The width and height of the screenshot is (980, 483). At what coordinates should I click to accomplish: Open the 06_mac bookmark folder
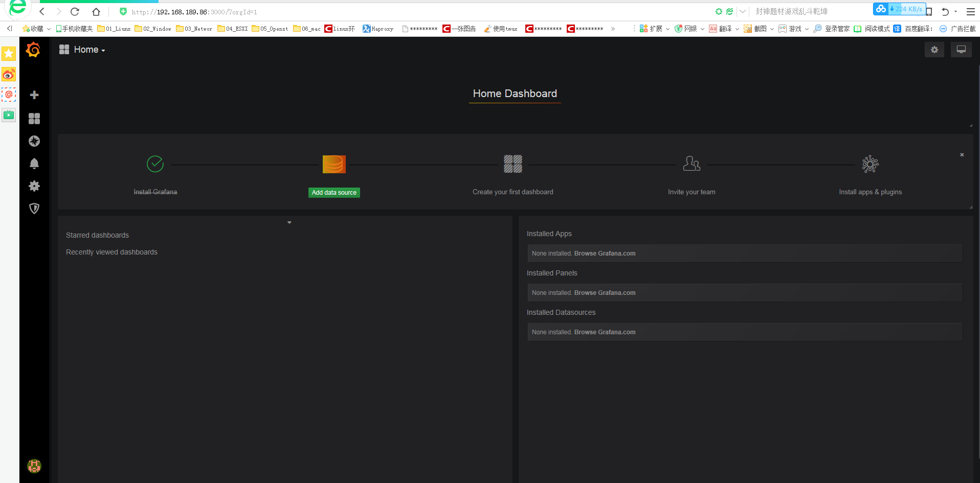click(x=307, y=29)
